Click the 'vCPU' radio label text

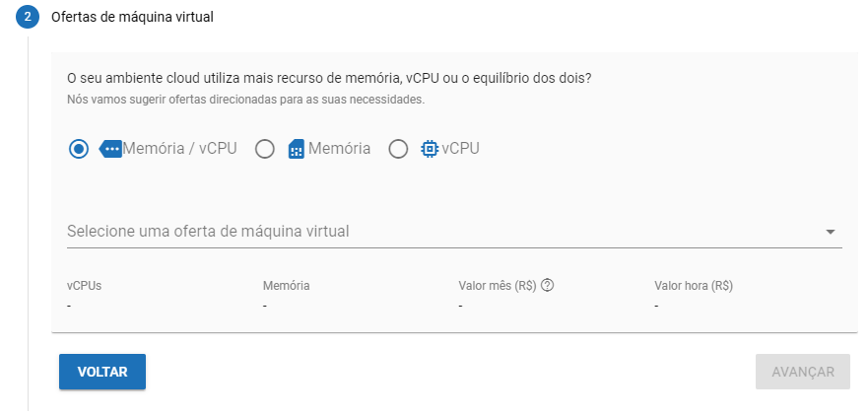tap(460, 149)
